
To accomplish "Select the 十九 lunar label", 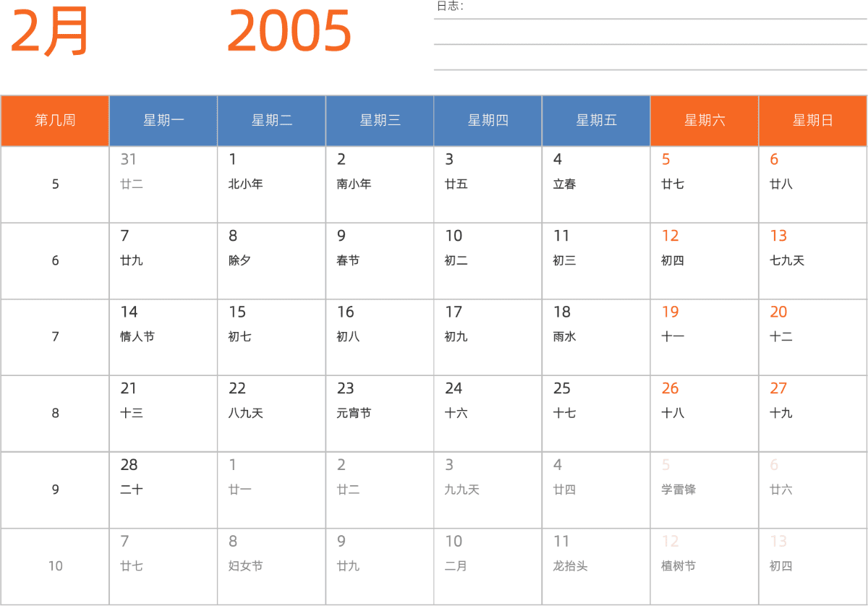I will pyautogui.click(x=781, y=414).
